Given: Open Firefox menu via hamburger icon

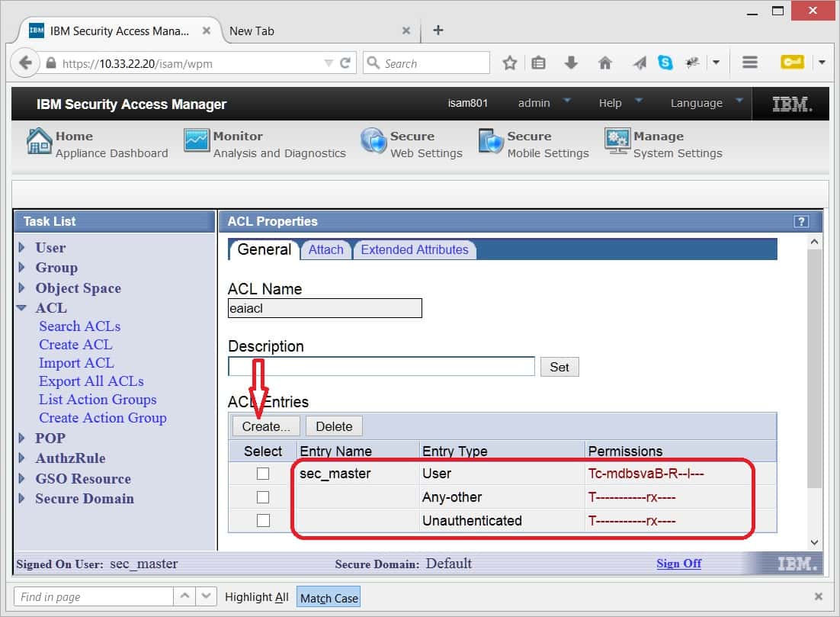Looking at the screenshot, I should tap(749, 63).
